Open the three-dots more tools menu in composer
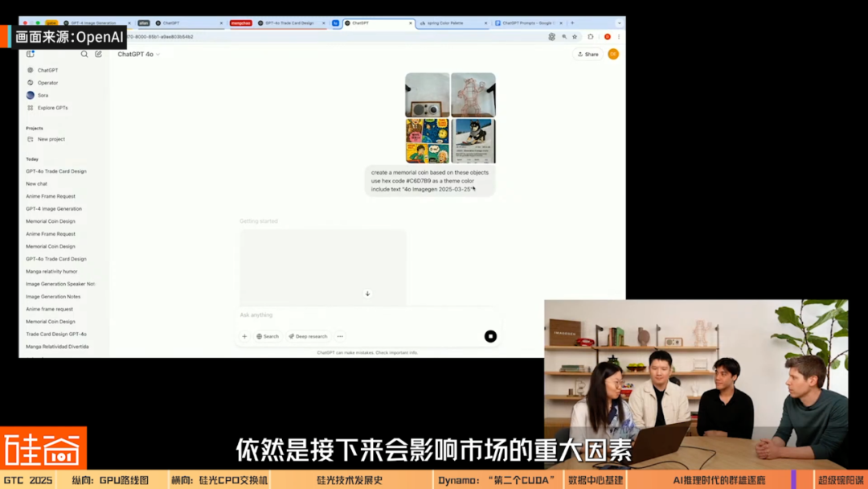The height and width of the screenshot is (489, 868). (x=340, y=336)
